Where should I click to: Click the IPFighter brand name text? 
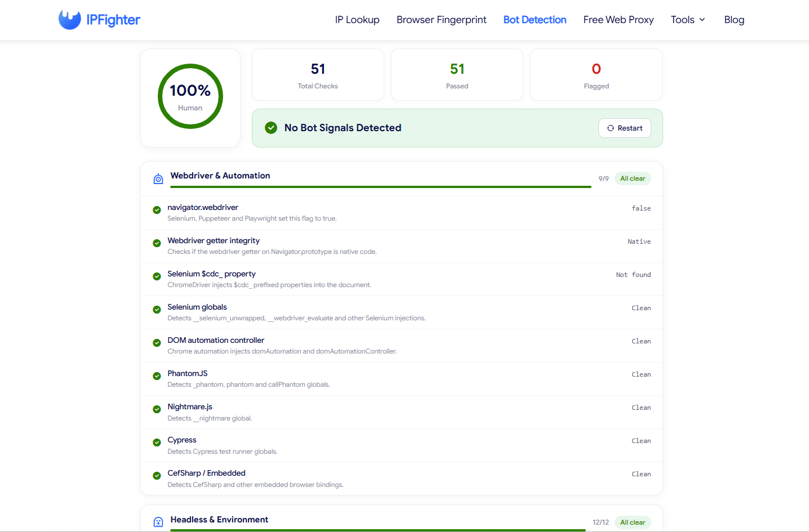[113, 20]
